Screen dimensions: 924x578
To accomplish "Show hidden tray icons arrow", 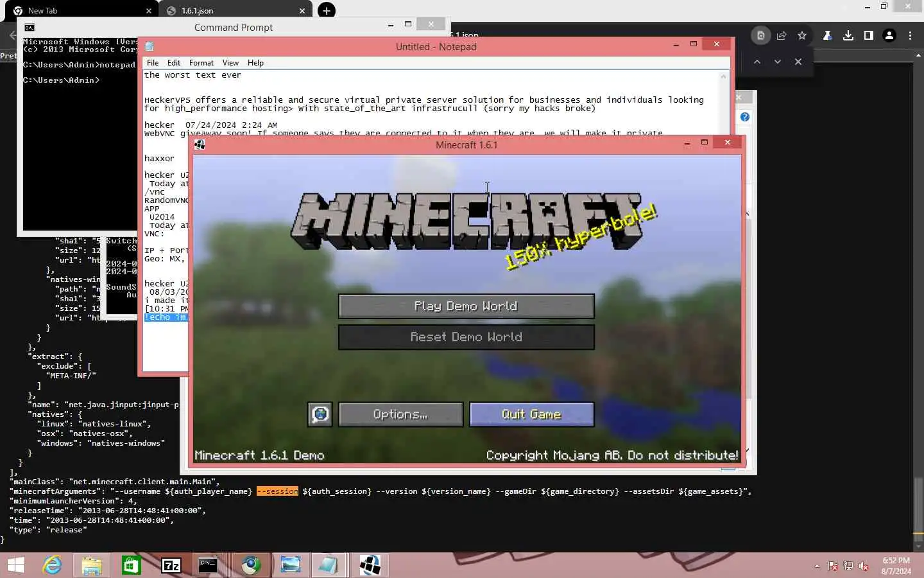I will [817, 566].
